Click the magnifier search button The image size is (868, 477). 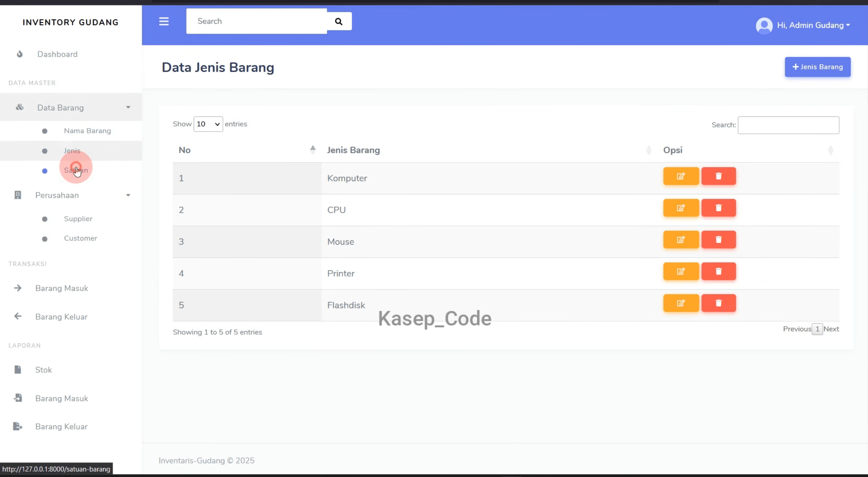click(339, 21)
